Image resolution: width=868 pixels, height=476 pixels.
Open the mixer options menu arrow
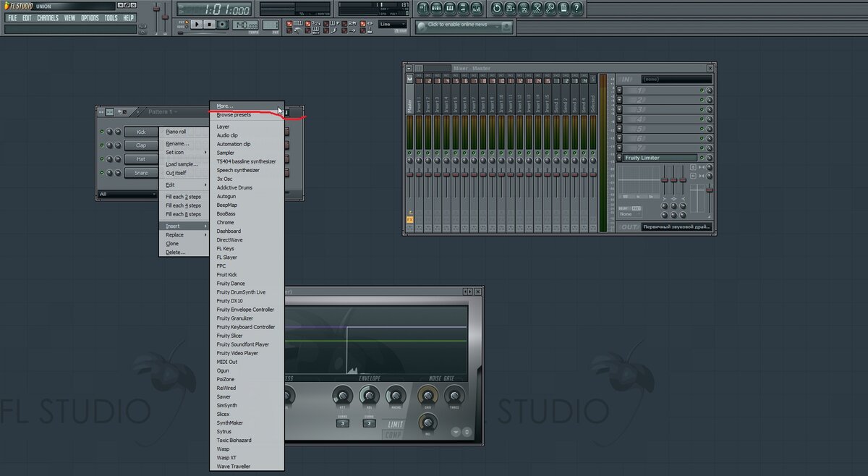409,68
